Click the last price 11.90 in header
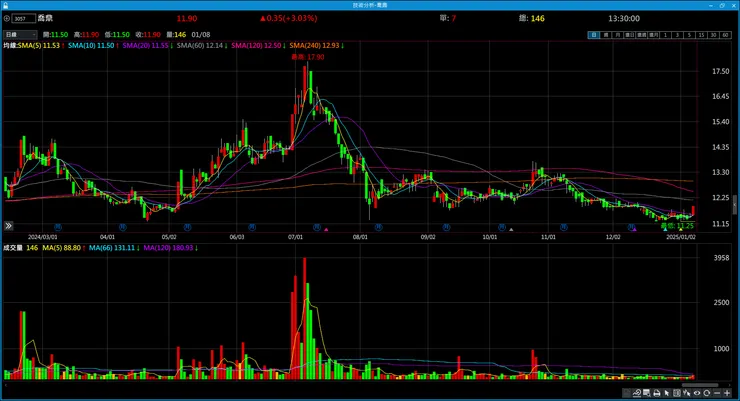The width and height of the screenshot is (740, 401). coord(187,18)
